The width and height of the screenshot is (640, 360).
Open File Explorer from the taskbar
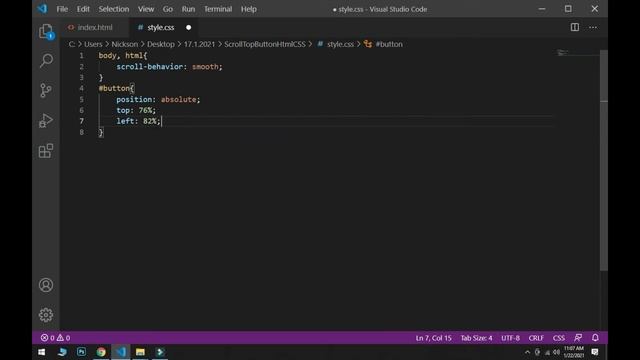click(140, 352)
